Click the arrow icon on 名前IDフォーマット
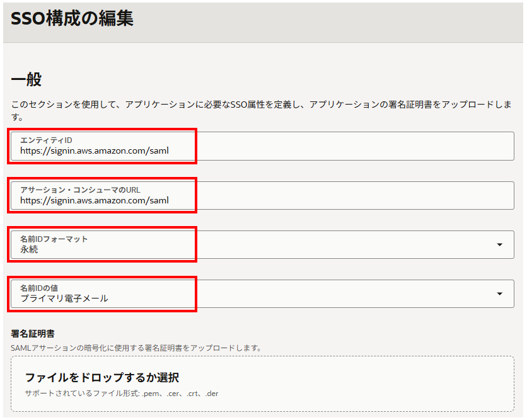This screenshot has width=527, height=420. pos(500,244)
